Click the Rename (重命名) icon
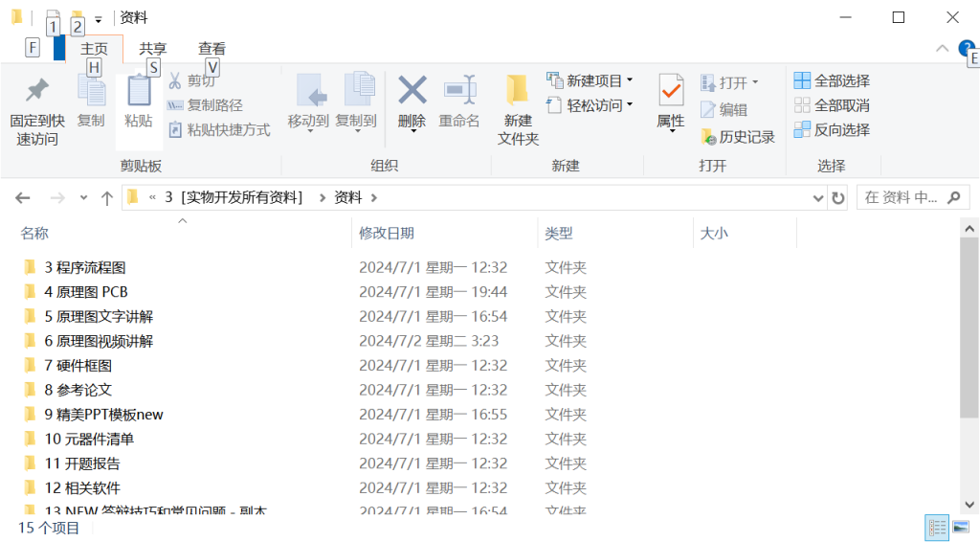980x542 pixels. tap(460, 91)
